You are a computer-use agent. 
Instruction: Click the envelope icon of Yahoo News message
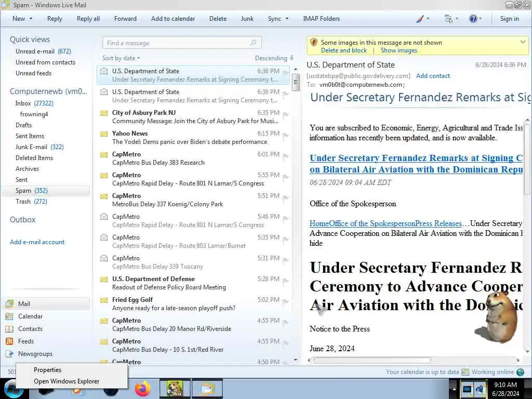(x=104, y=134)
